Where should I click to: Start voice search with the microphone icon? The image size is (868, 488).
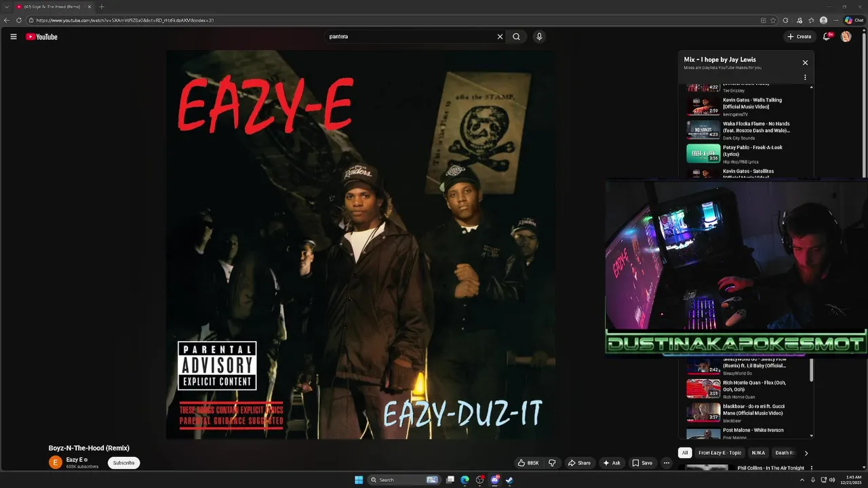pyautogui.click(x=539, y=37)
